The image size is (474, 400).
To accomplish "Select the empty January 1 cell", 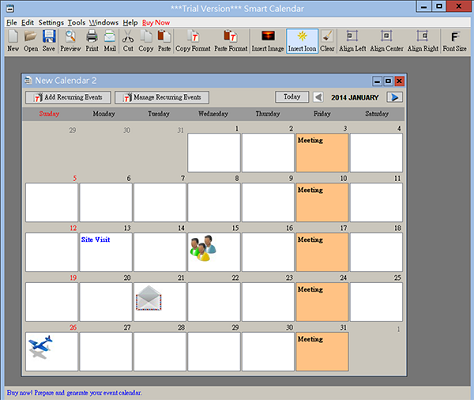I will pos(214,153).
